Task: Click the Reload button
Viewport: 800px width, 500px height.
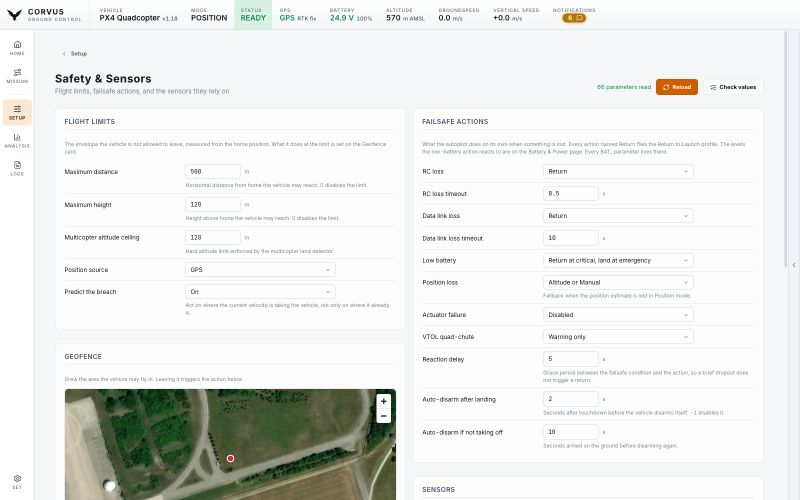Action: pyautogui.click(x=677, y=87)
